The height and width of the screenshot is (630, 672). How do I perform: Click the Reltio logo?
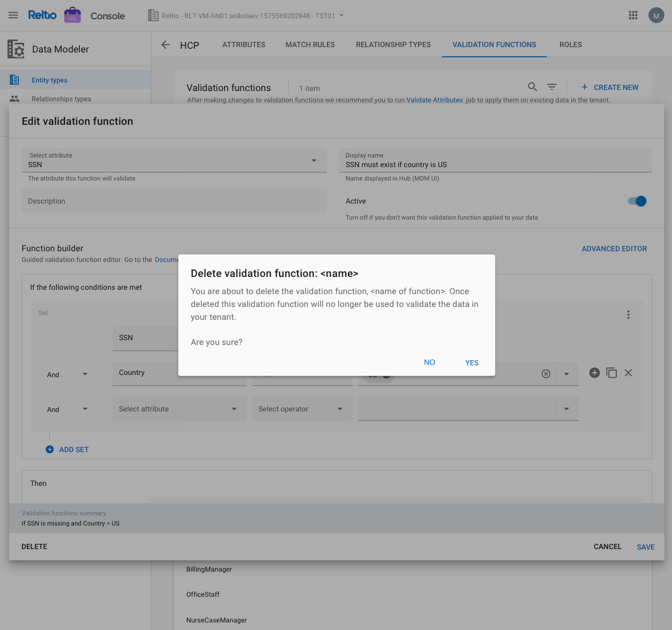pyautogui.click(x=42, y=15)
